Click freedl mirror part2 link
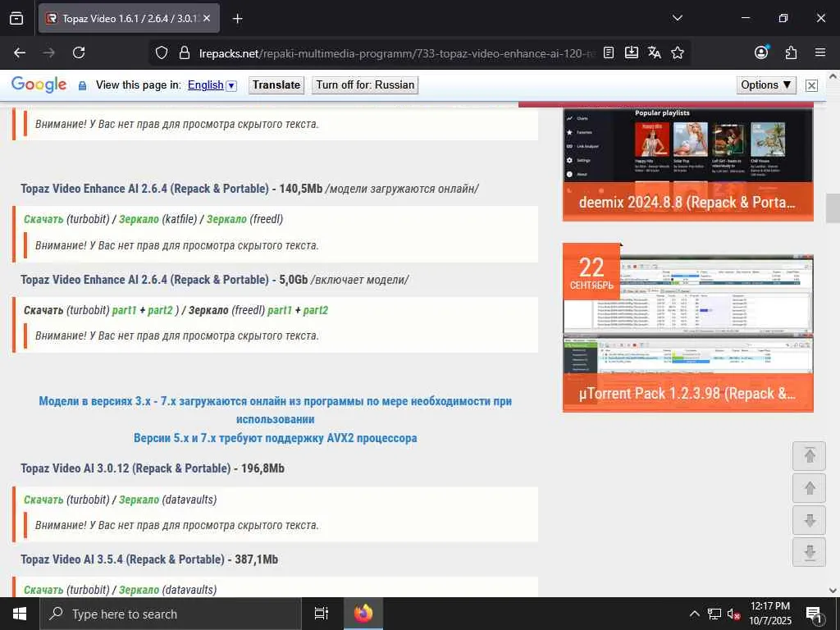840x630 pixels. (316, 310)
